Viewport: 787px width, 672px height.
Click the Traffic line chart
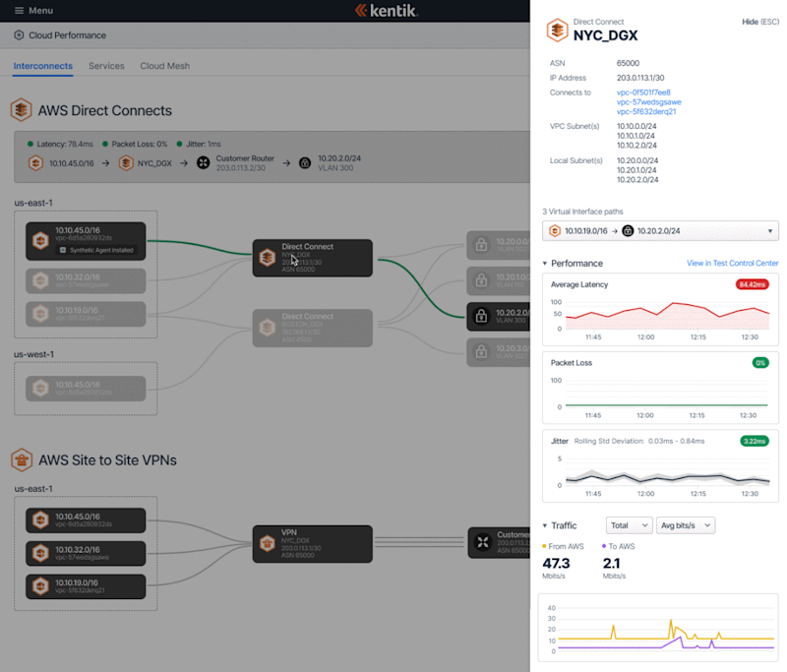pos(660,630)
